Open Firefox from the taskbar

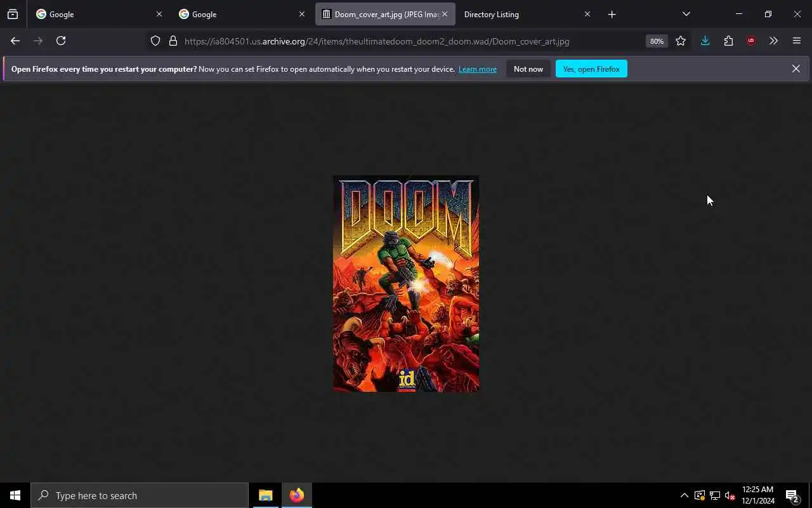(297, 495)
